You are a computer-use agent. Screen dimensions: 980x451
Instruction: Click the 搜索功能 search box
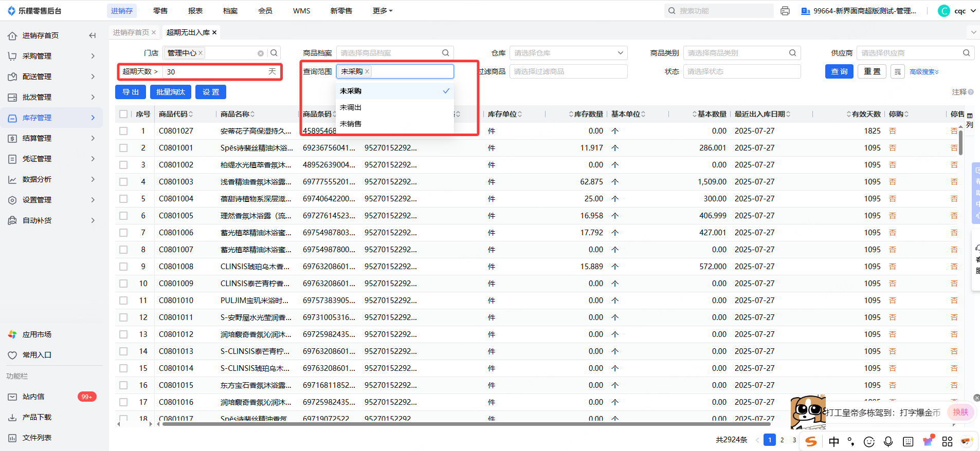pyautogui.click(x=719, y=11)
